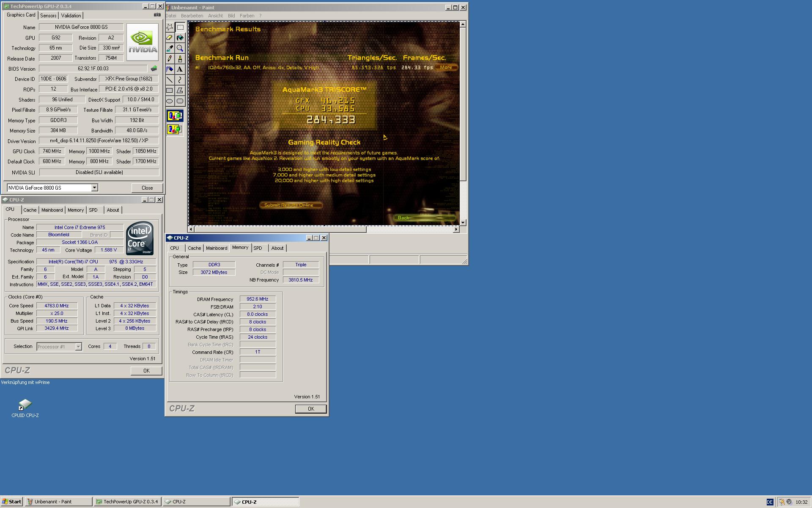Click the GPU-Z screenshot camera icon
The height and width of the screenshot is (508, 812).
point(157,15)
